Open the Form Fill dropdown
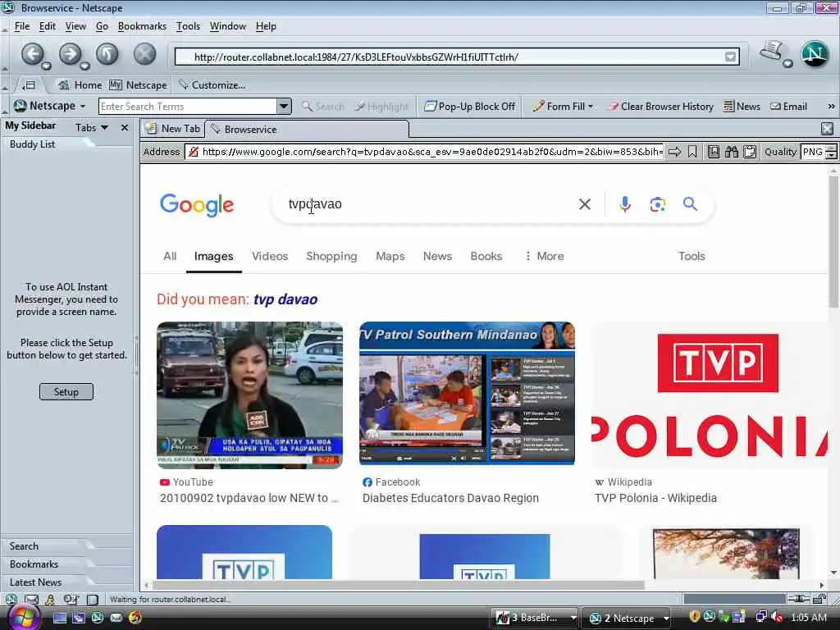 [563, 106]
